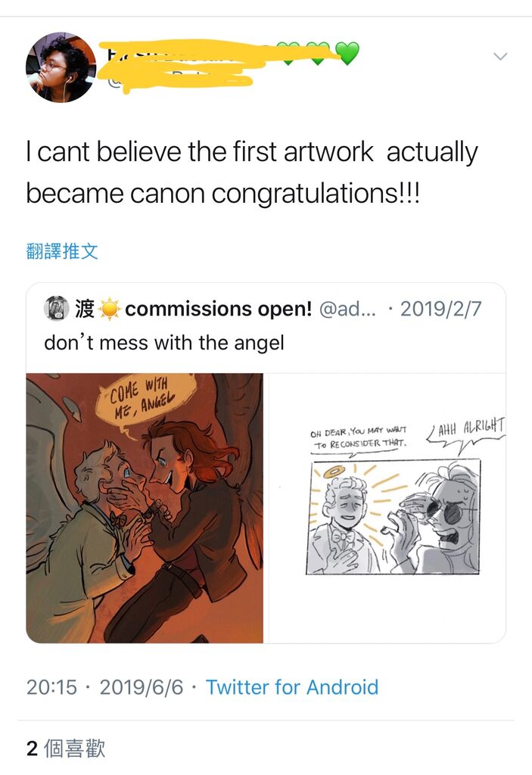Click the 翻譯推文 translate tweet link
Screen dimensions: 532x775
62,251
